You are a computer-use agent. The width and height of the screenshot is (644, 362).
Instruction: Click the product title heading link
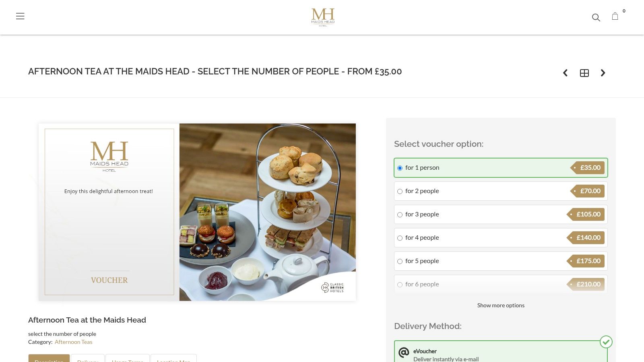pyautogui.click(x=87, y=320)
